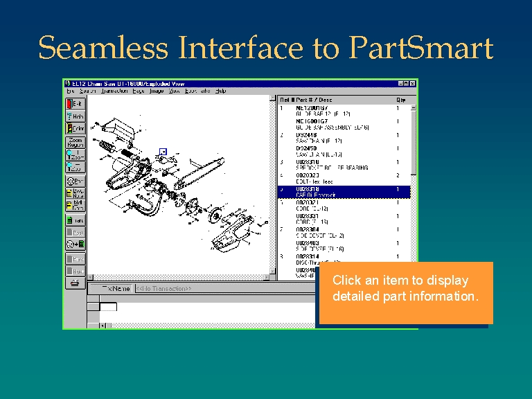This screenshot has width=532, height=399.
Task: Click the Qty column header
Action: click(400, 100)
